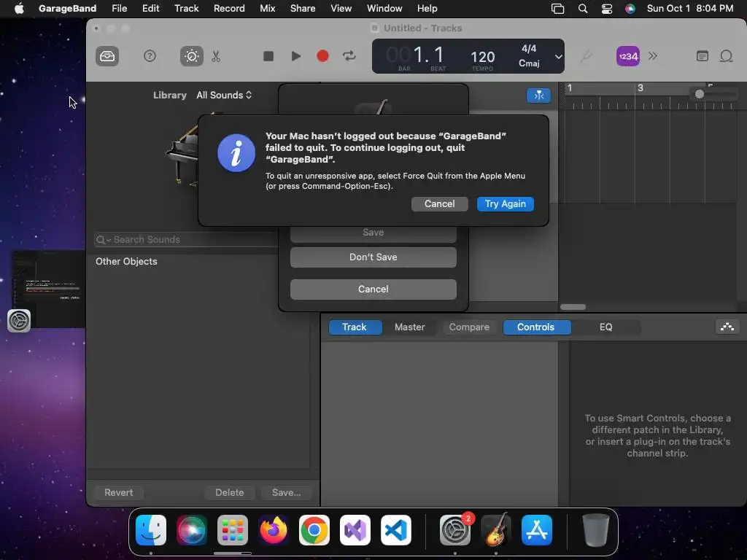Open Visual Studio from the Dock

pyautogui.click(x=355, y=530)
